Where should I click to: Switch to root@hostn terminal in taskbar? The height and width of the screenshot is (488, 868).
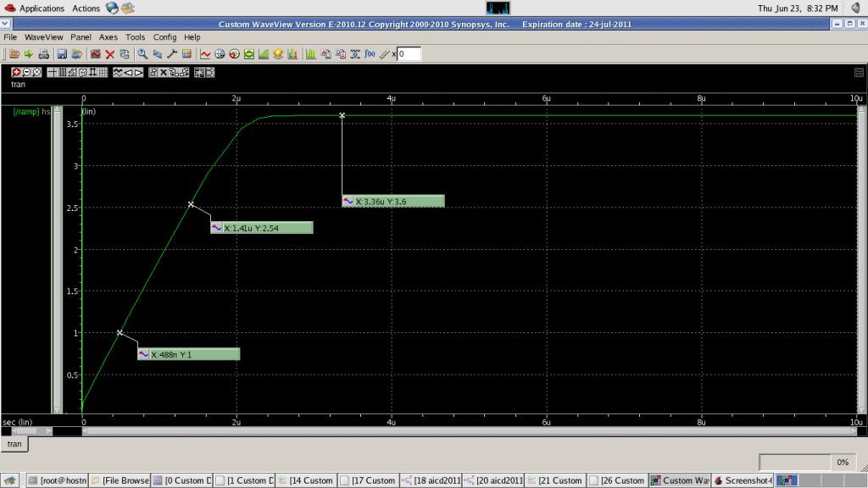pos(57,480)
